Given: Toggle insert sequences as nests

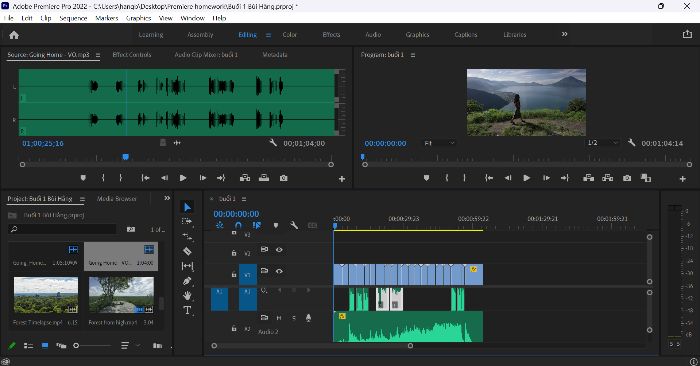Looking at the screenshot, I should tap(220, 225).
